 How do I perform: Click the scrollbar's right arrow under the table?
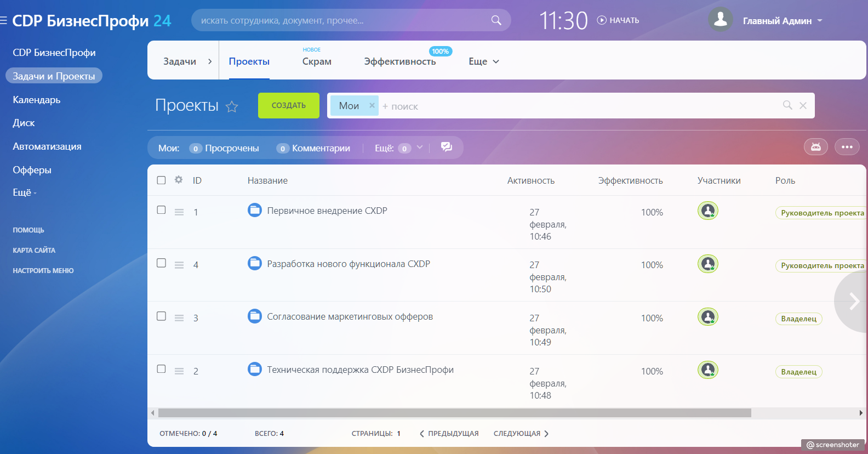tap(861, 413)
